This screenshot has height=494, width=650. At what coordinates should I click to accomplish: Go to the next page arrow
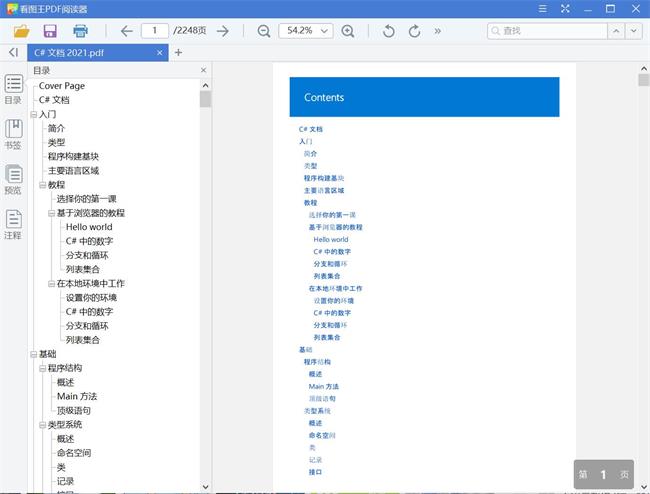pyautogui.click(x=223, y=31)
